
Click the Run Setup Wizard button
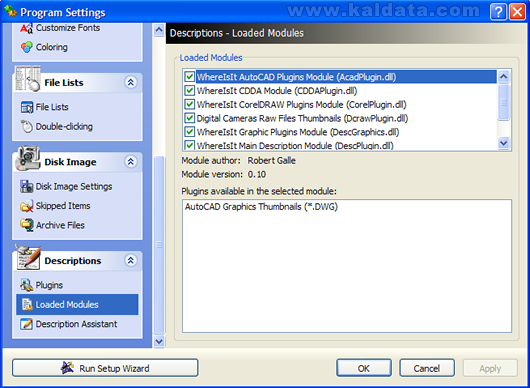(105, 368)
